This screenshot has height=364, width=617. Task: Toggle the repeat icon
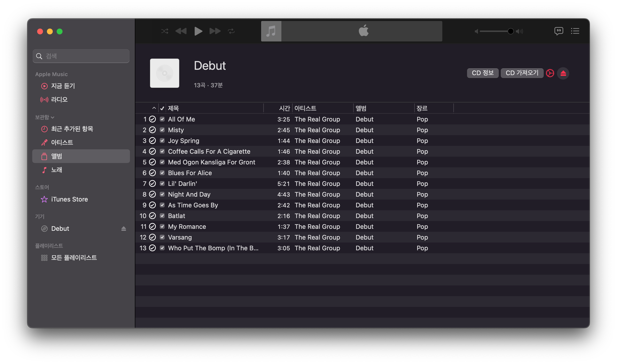231,31
